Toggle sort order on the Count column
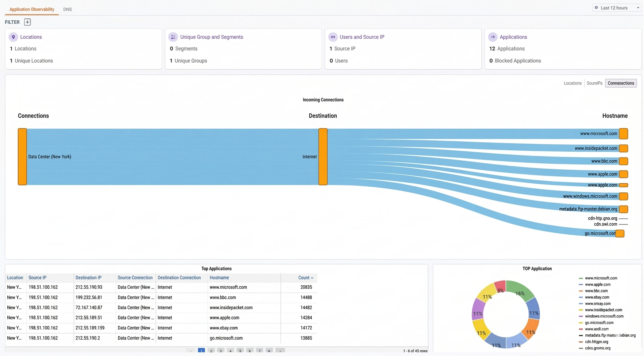Viewport: 644px width, 356px height. (x=306, y=278)
